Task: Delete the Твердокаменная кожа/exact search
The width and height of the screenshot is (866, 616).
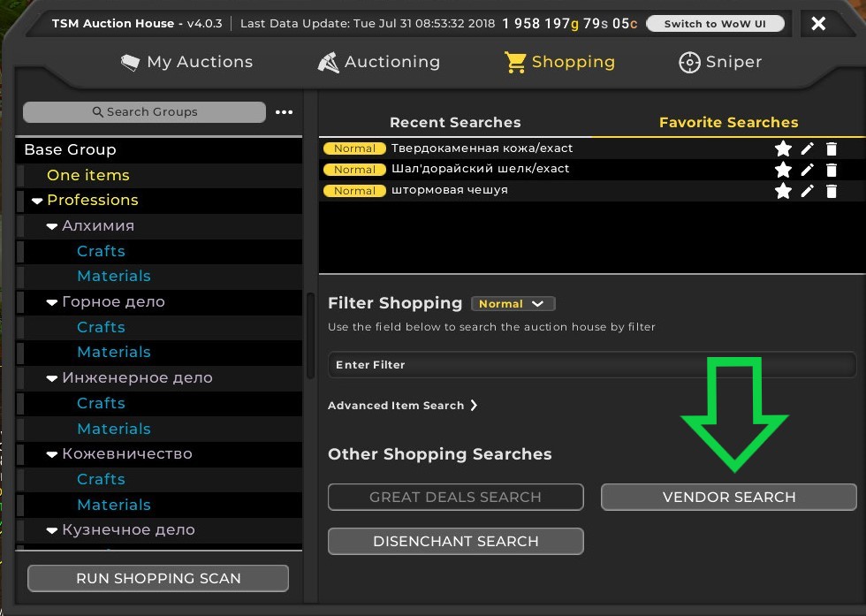Action: [x=832, y=148]
